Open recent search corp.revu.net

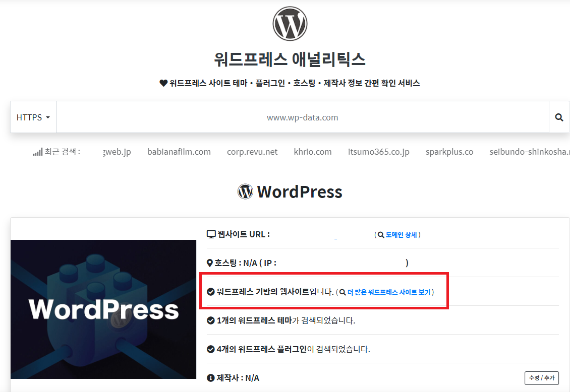252,152
